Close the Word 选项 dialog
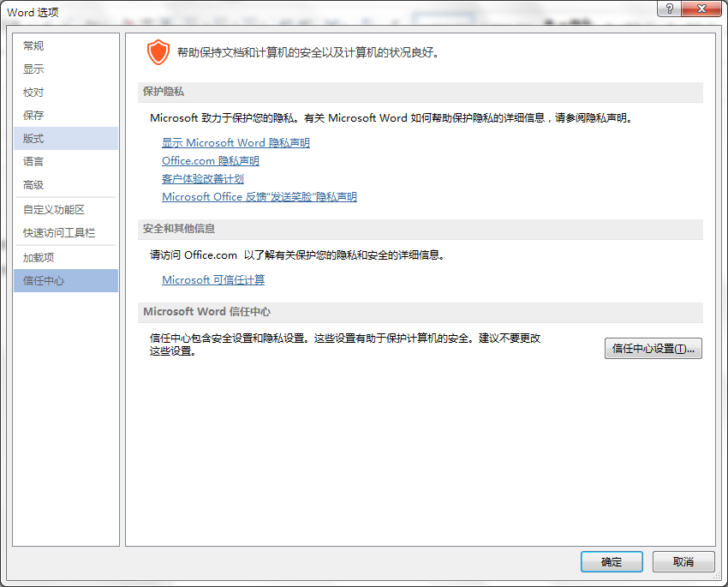Viewport: 728px width, 587px height. [701, 9]
